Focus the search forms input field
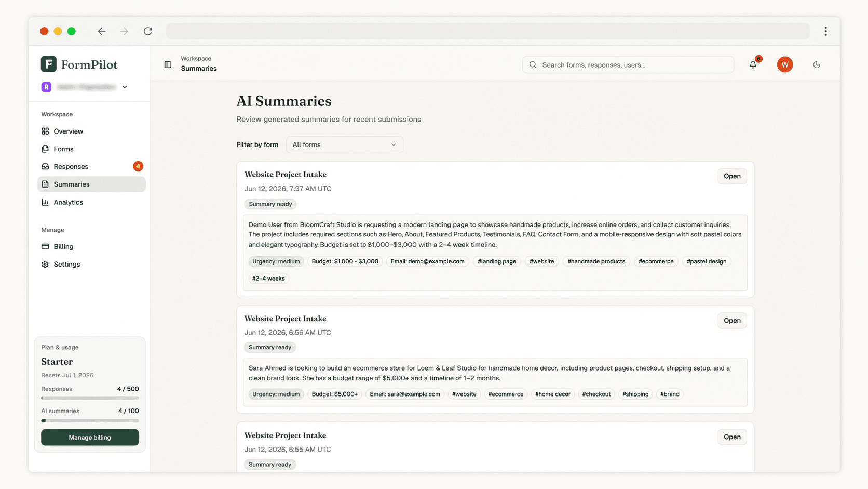Screen dimensions: 868x489 click(628, 65)
